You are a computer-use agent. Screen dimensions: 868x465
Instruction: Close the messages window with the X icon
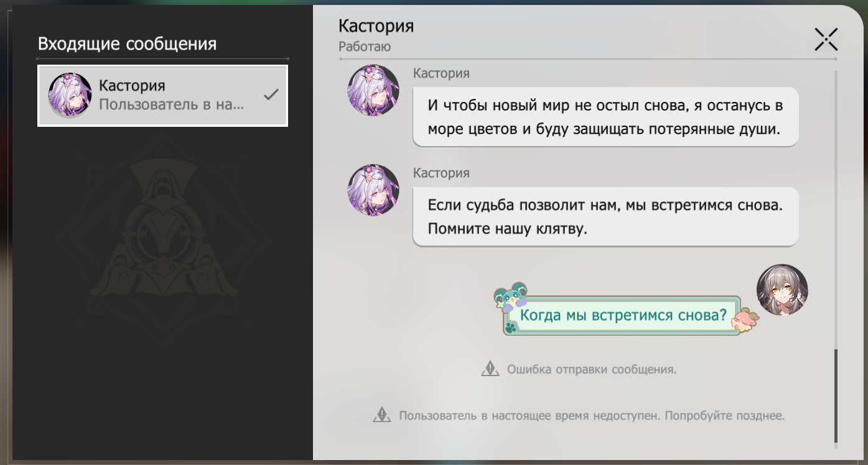click(x=826, y=39)
